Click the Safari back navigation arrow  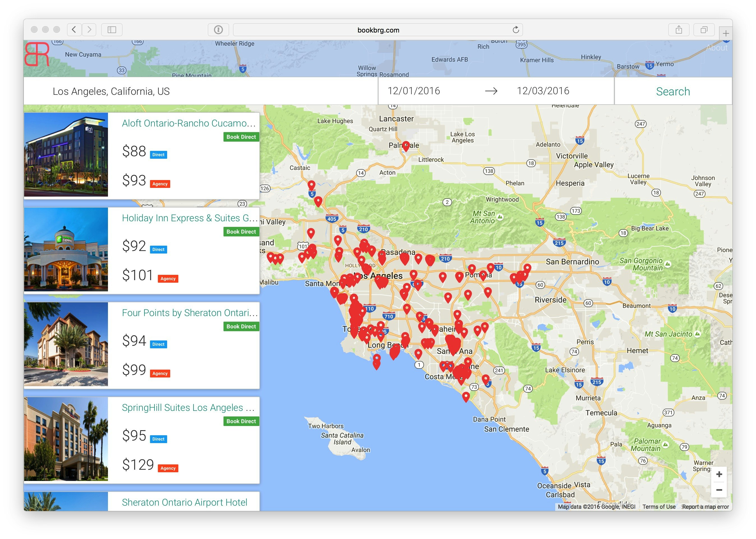pos(74,29)
